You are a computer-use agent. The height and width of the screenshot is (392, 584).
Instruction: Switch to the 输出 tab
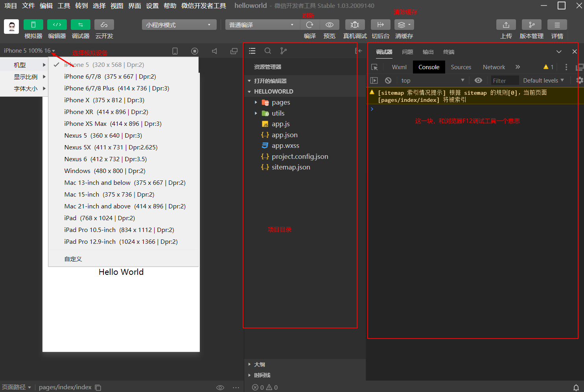pos(428,52)
